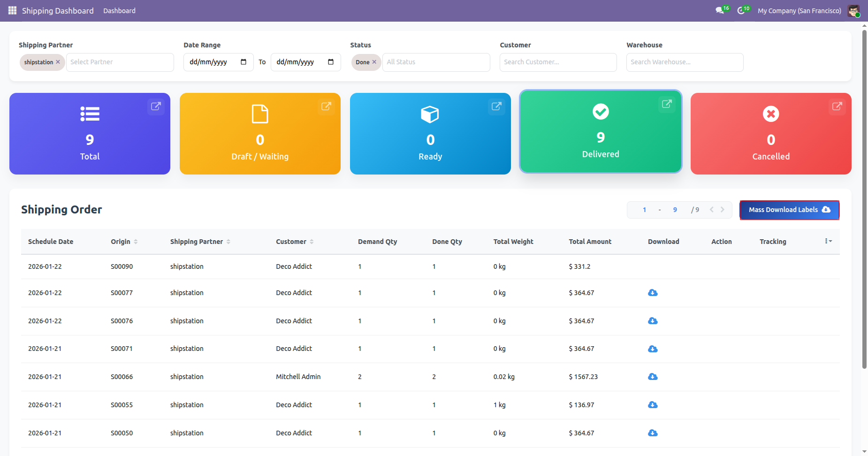Viewport: 868px width, 456px height.
Task: Click the user avatar icon
Action: [x=853, y=11]
